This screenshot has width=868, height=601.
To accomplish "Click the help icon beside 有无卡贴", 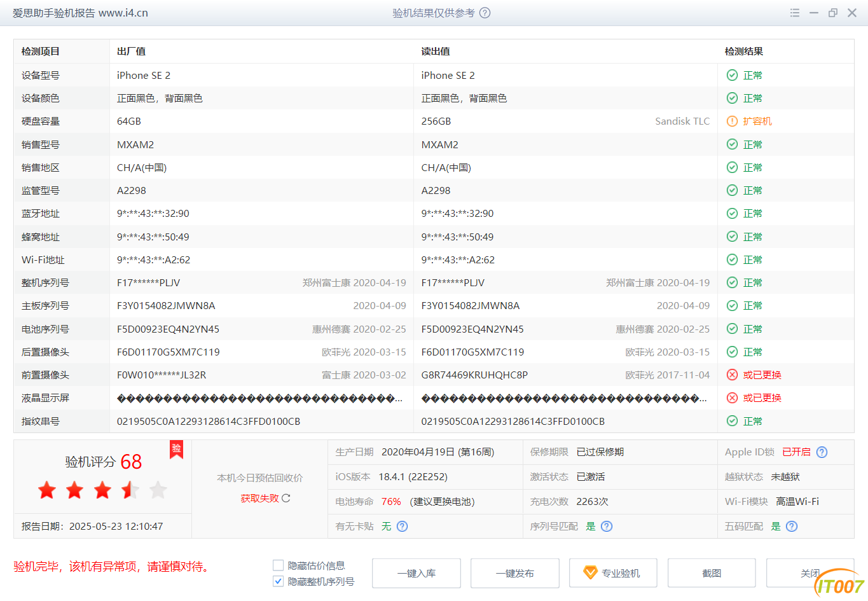I will point(402,526).
